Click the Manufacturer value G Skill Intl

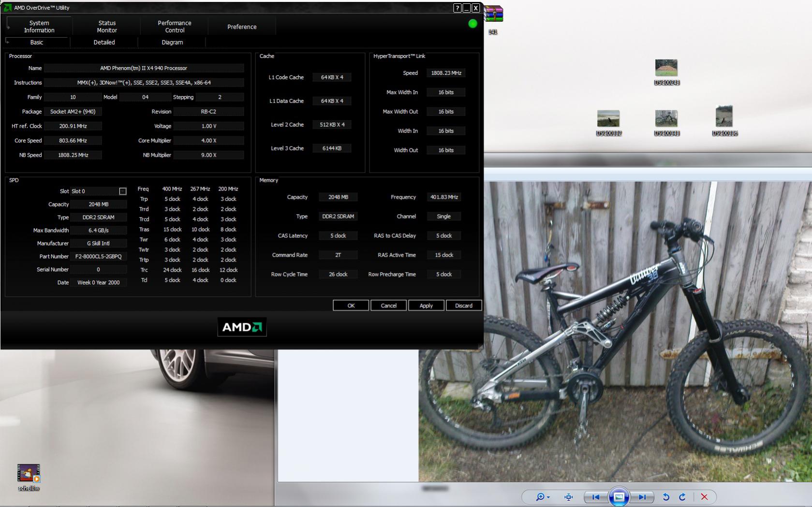[99, 244]
